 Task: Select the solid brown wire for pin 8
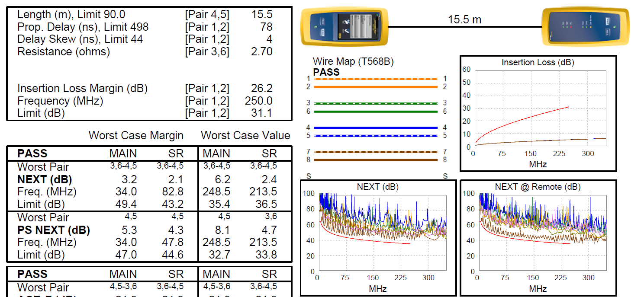[x=375, y=160]
